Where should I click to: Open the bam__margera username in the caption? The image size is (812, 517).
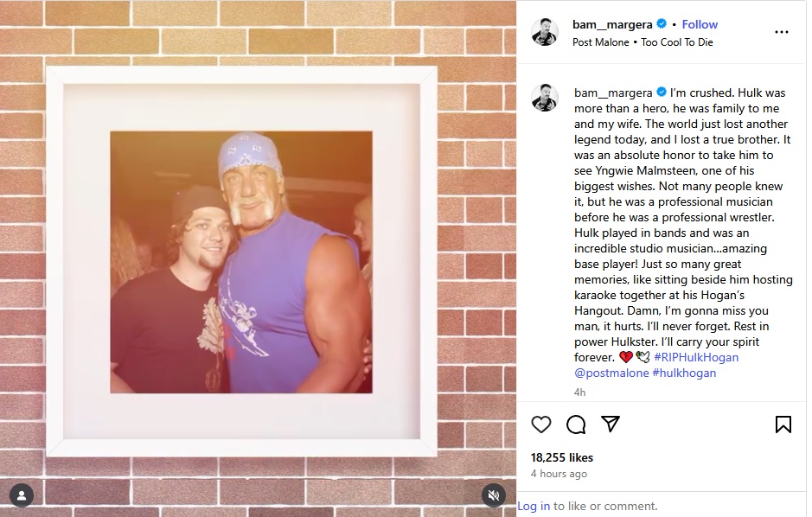pos(613,93)
